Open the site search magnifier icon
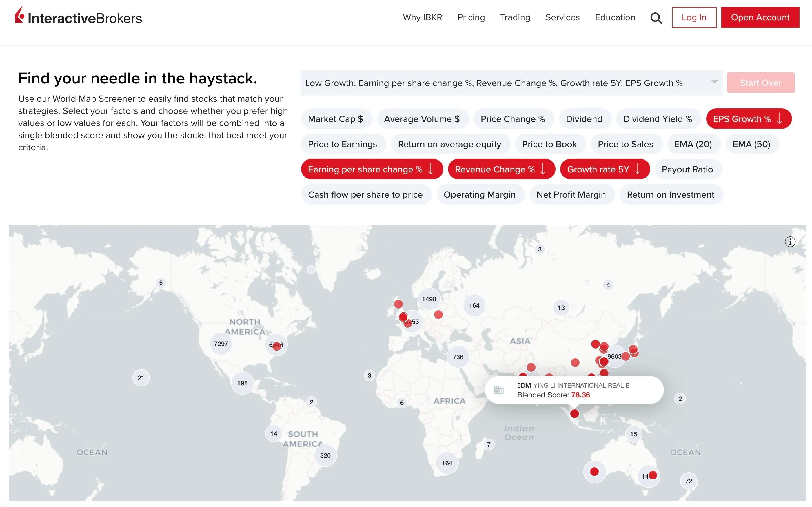The image size is (812, 507). point(656,18)
